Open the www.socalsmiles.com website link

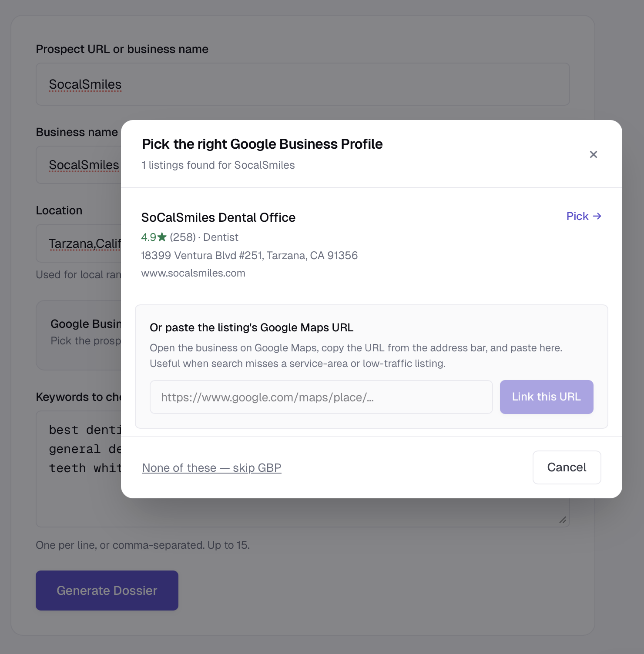pos(193,273)
